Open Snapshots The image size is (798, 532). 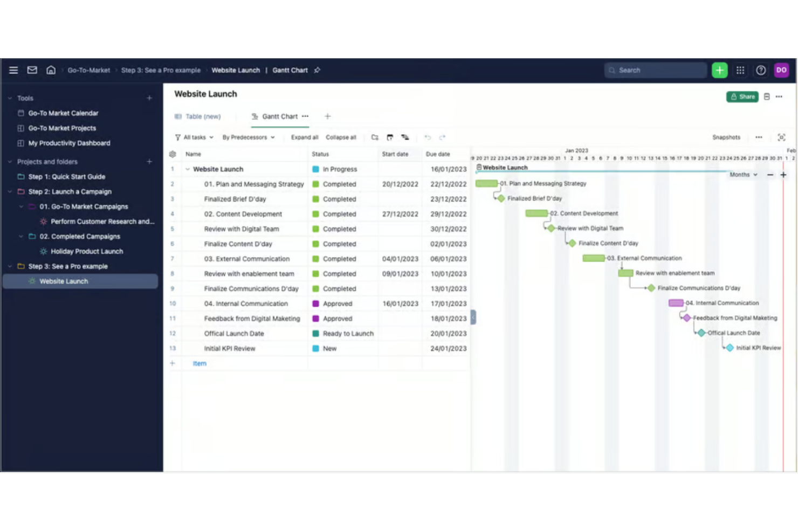click(x=726, y=137)
